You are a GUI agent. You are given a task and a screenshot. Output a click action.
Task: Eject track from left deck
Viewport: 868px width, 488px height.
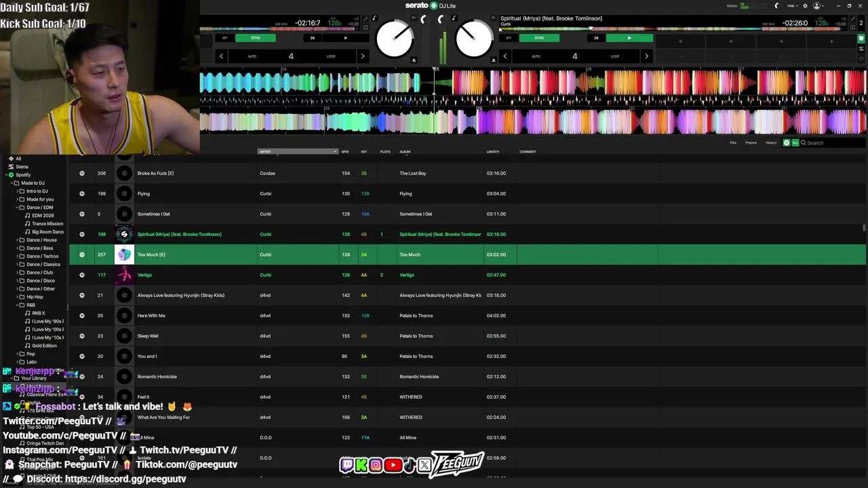pos(414,60)
